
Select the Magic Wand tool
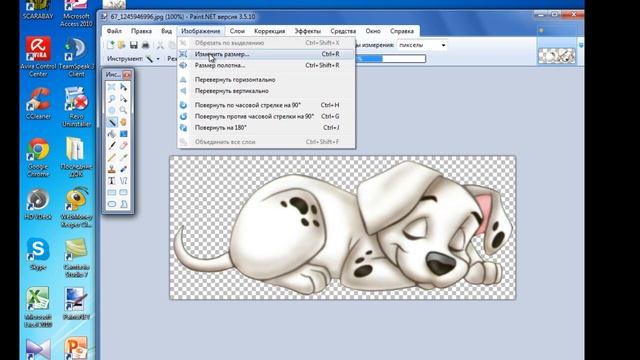[x=111, y=122]
